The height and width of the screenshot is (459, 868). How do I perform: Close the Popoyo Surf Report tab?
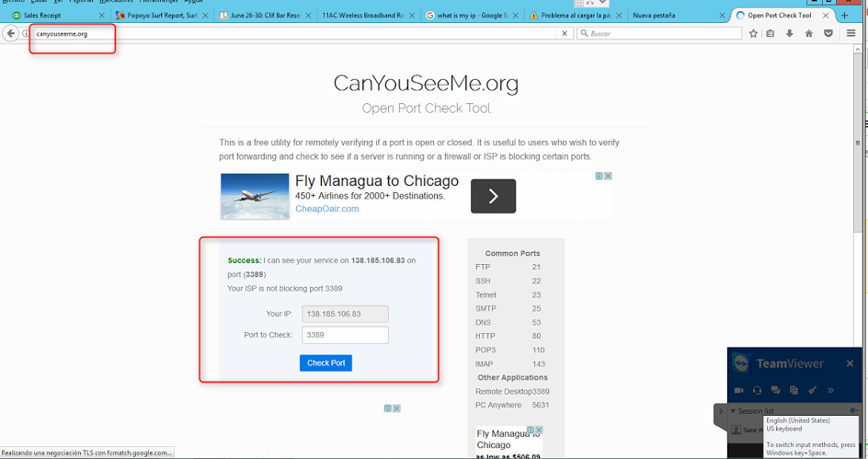click(205, 16)
